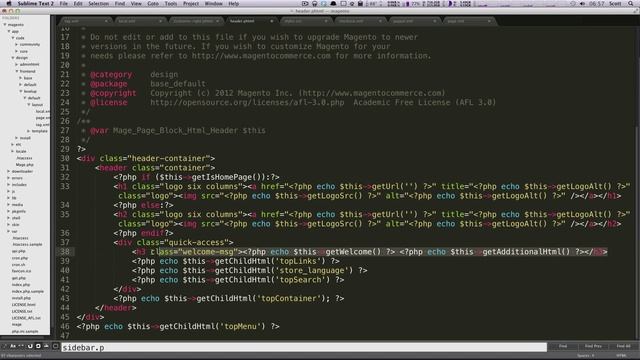Image resolution: width=640 pixels, height=360 pixels.
Task: Click the Find button
Action: click(x=563, y=346)
